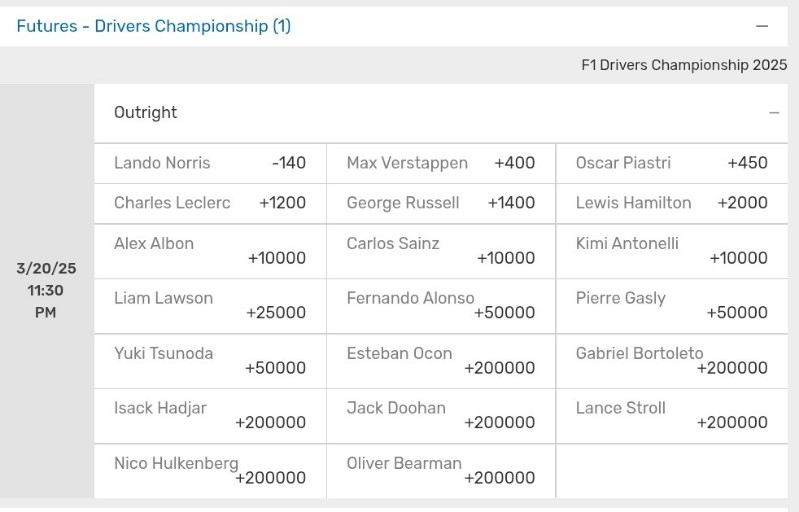Pick Oscar Piastri at +450
This screenshot has width=799, height=512.
672,163
